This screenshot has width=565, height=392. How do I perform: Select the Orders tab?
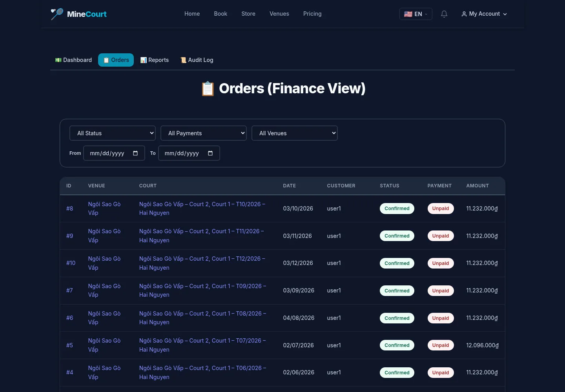[x=116, y=60]
